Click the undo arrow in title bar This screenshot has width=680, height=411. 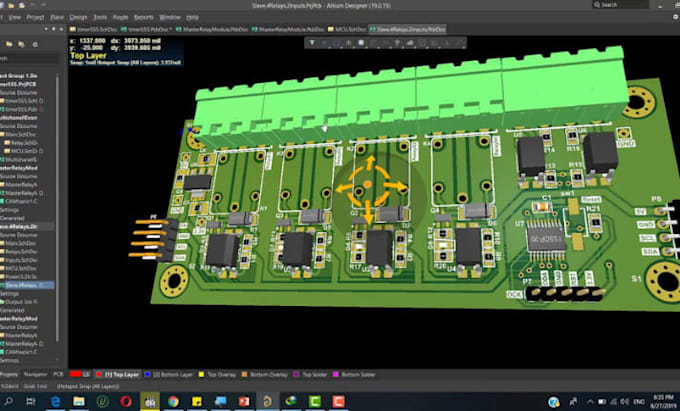tap(33, 5)
